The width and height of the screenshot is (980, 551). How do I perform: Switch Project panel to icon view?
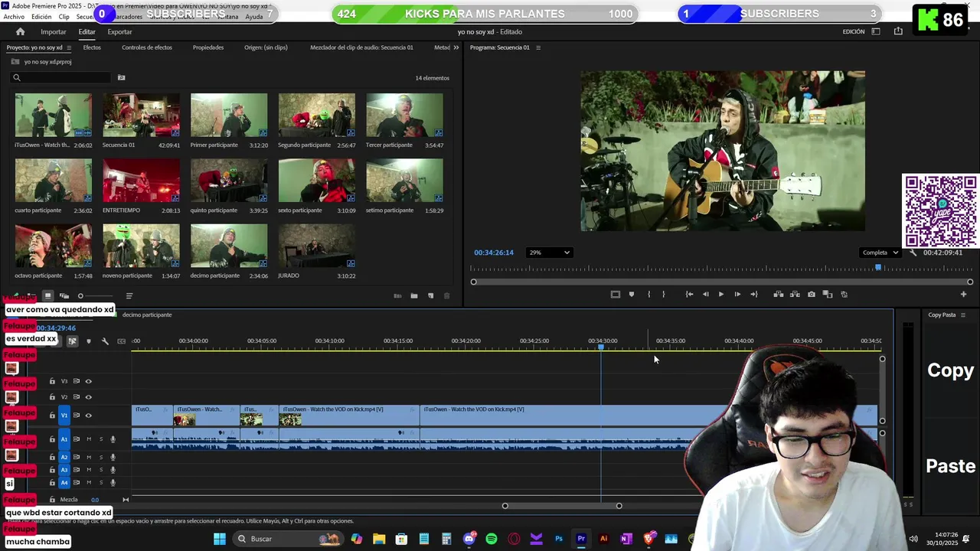pyautogui.click(x=47, y=295)
